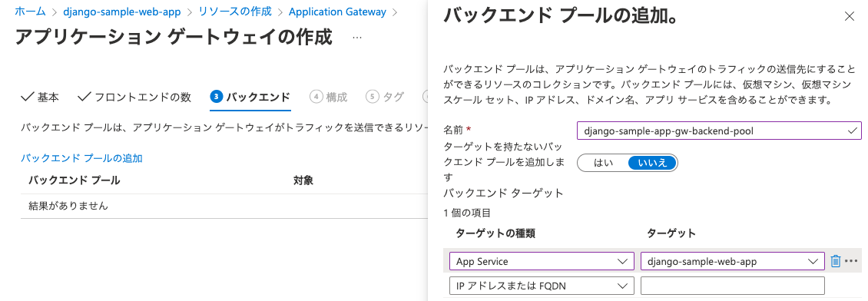Click バックエンド プールの追加 link
Viewport: 868px width, 301px height.
pos(82,158)
